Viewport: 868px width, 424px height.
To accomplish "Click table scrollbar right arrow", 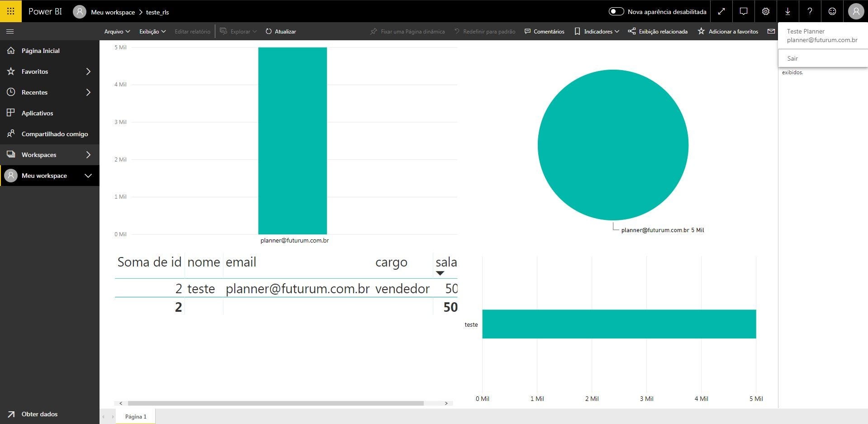I will click(x=446, y=403).
